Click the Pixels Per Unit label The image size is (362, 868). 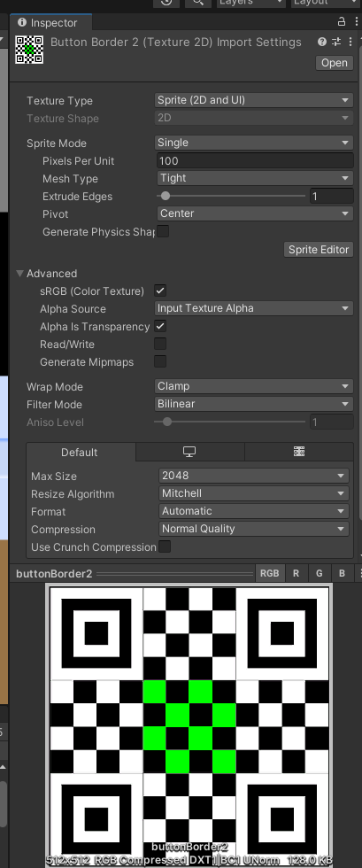pos(79,161)
